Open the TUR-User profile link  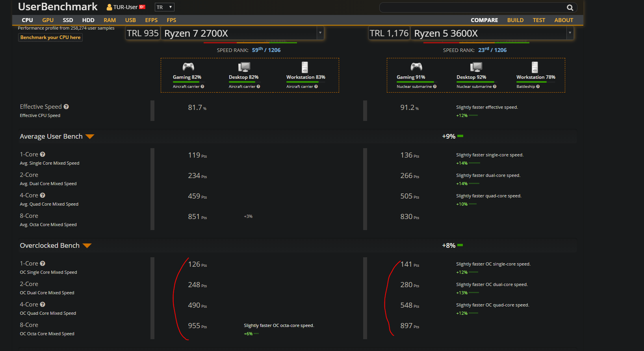[126, 7]
